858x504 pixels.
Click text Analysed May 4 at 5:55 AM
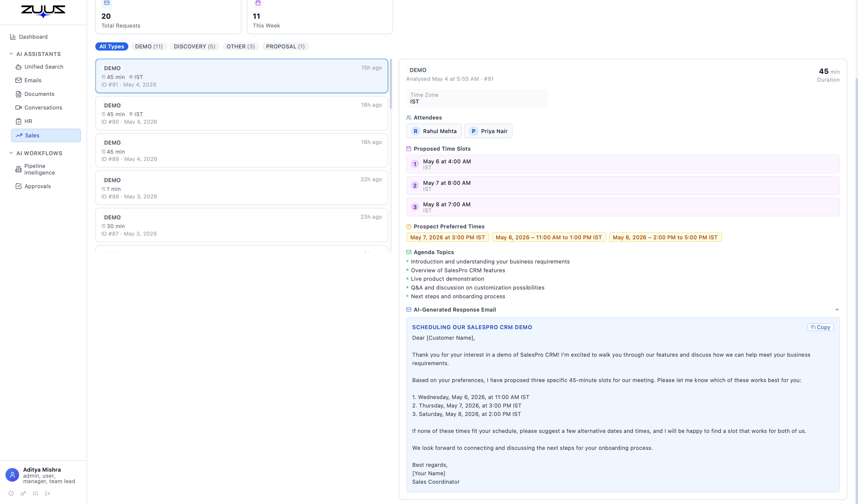point(442,79)
